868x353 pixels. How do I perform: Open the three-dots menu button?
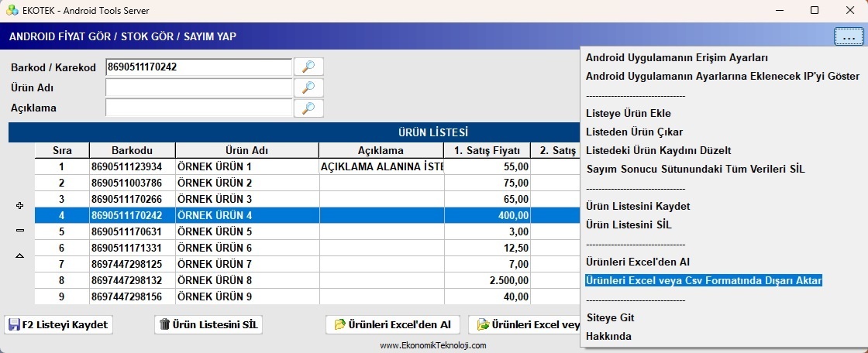tap(845, 36)
